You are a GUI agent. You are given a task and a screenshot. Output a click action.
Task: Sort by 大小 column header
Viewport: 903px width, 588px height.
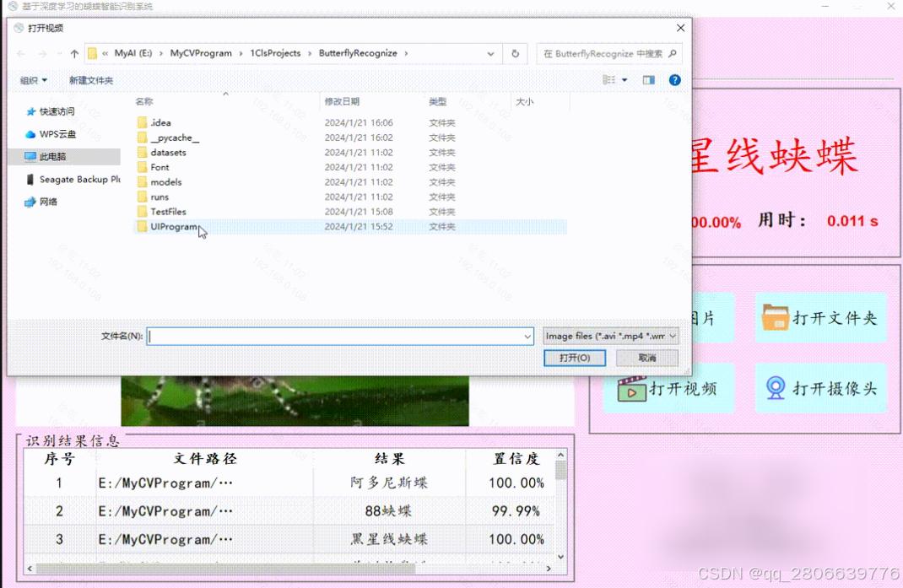point(524,101)
